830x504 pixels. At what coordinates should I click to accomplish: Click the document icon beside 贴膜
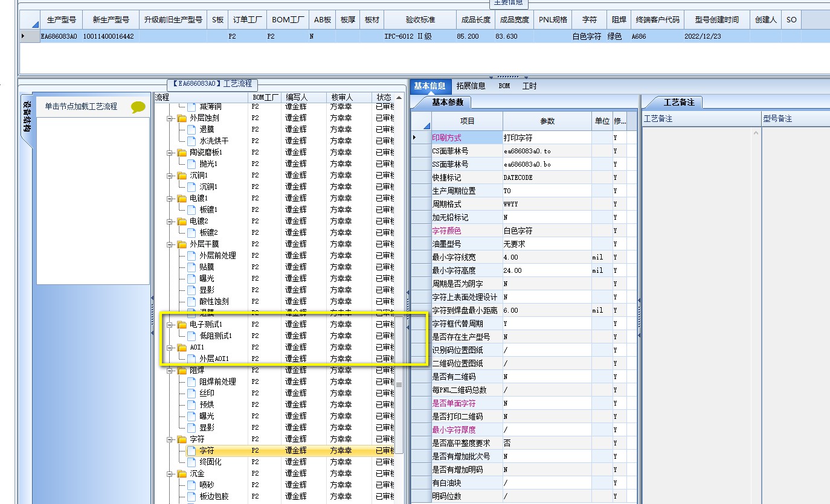[x=191, y=267]
